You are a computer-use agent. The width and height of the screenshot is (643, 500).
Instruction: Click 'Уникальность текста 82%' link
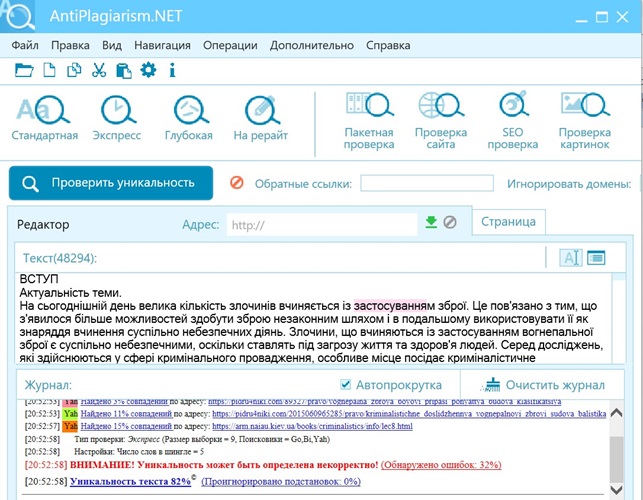130,481
